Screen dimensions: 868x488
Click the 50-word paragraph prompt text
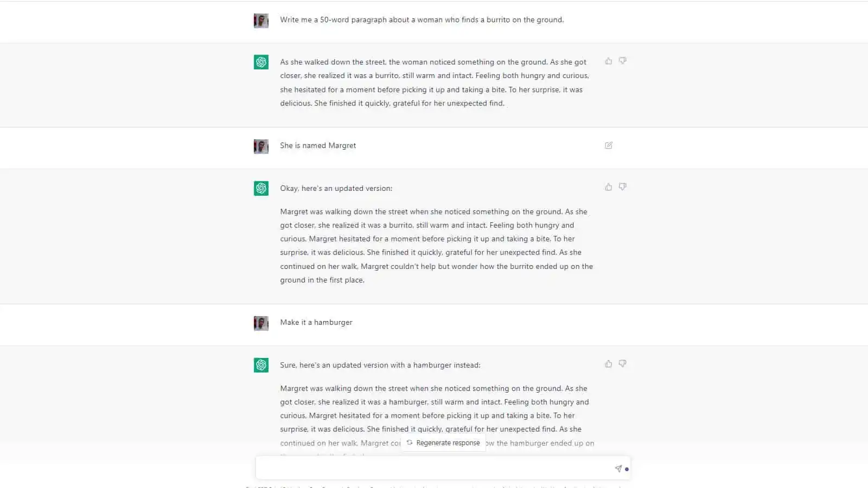[422, 20]
